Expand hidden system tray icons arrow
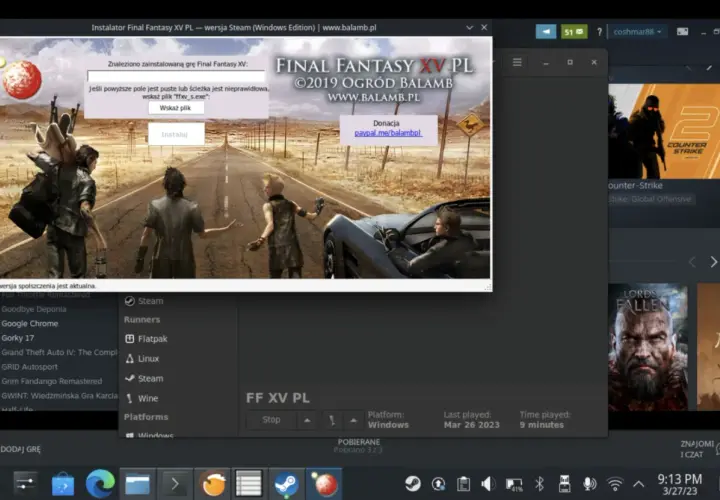The width and height of the screenshot is (720, 500). [638, 483]
